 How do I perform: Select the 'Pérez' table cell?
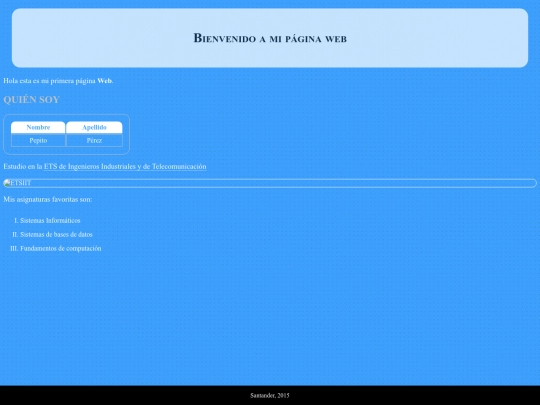point(94,141)
